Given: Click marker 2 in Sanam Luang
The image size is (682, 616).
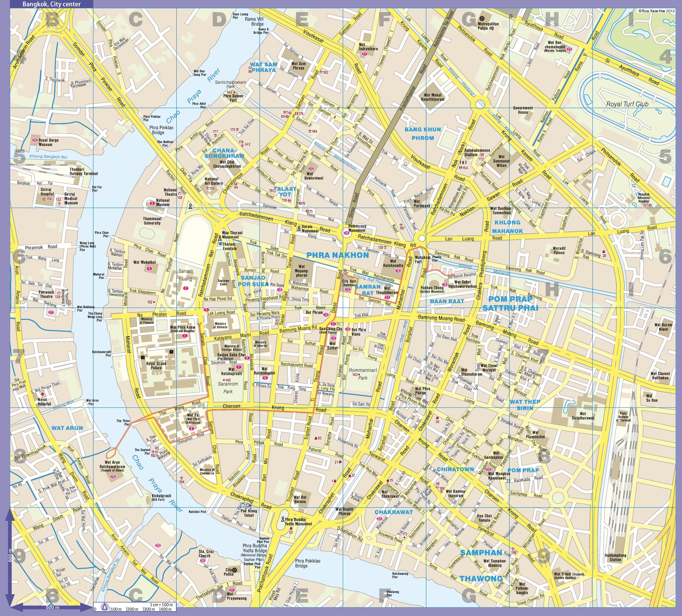Looking at the screenshot, I should (185, 288).
